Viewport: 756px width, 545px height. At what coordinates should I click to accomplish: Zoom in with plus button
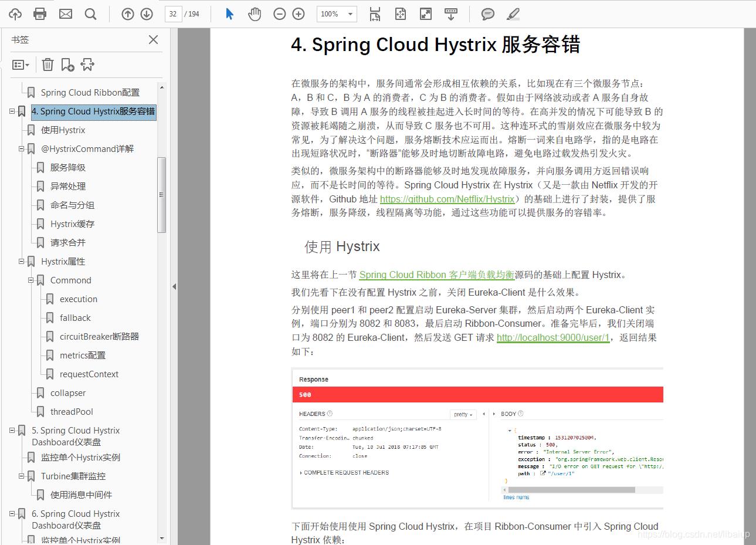(299, 14)
